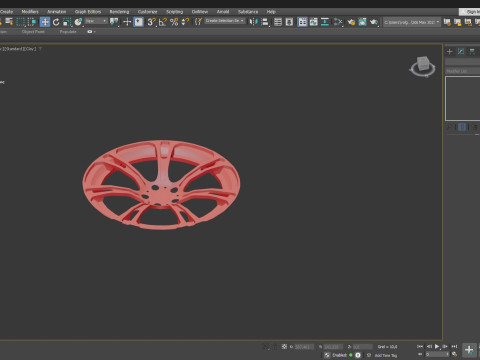
Task: Toggle Scene Explorer icon
Action: (x=278, y=22)
